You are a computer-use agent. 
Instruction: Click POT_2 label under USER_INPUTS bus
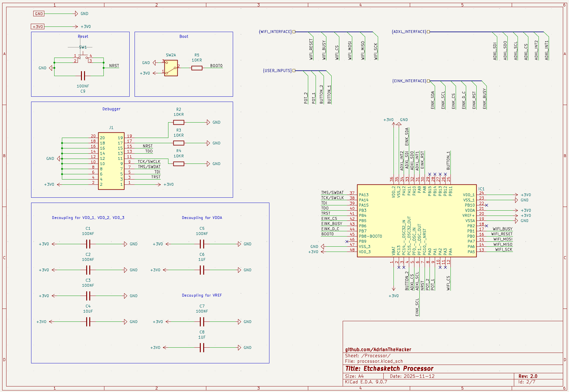coord(306,98)
